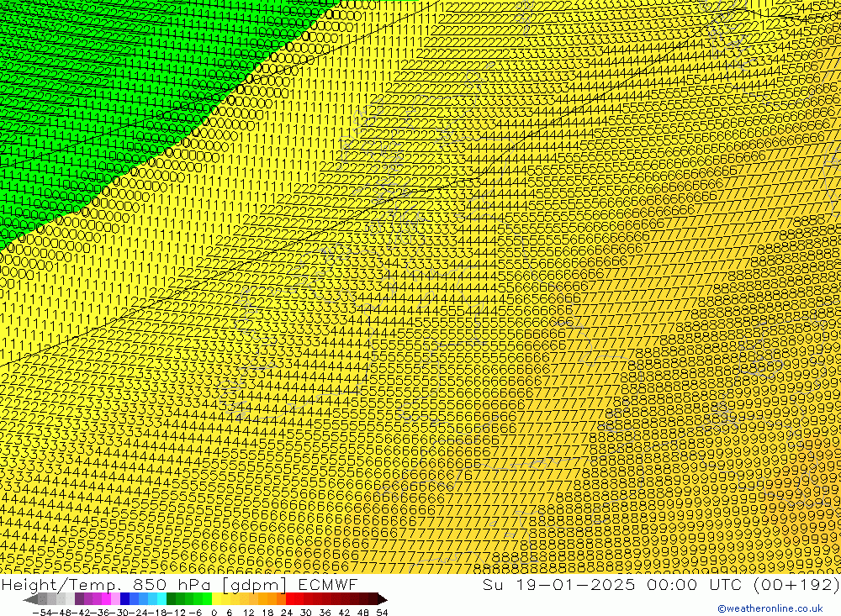This screenshot has height=616, width=841.
Task: Click the gray left-arrow end of color scale
Action: pos(30,599)
